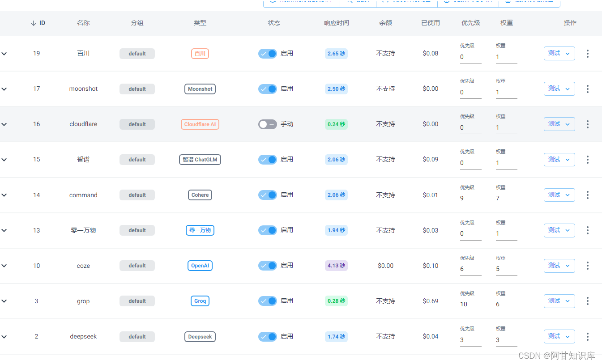Click the Moonshot type tag
This screenshot has height=364, width=602.
click(200, 89)
